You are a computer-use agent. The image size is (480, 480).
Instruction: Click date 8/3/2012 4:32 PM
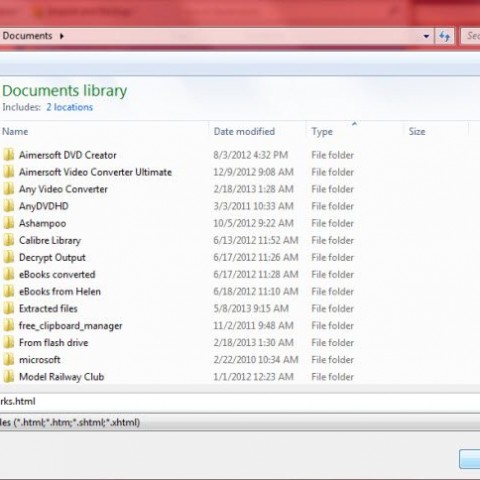coord(251,155)
